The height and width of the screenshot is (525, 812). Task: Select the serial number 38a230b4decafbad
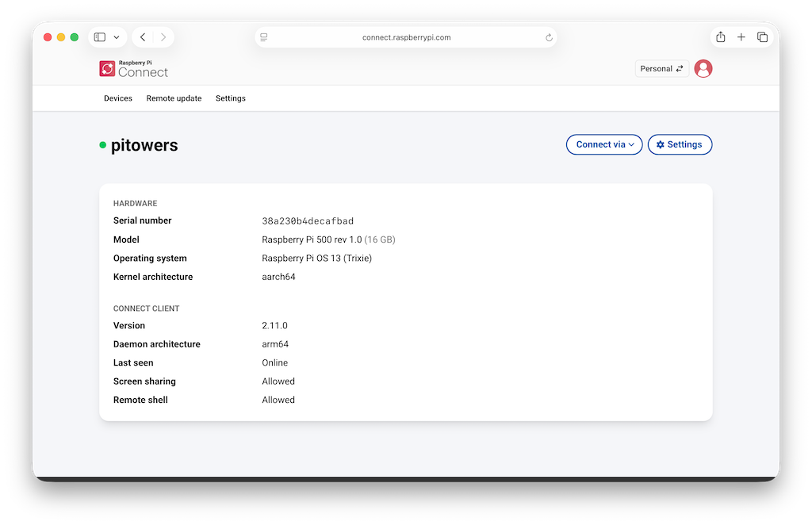(x=308, y=220)
